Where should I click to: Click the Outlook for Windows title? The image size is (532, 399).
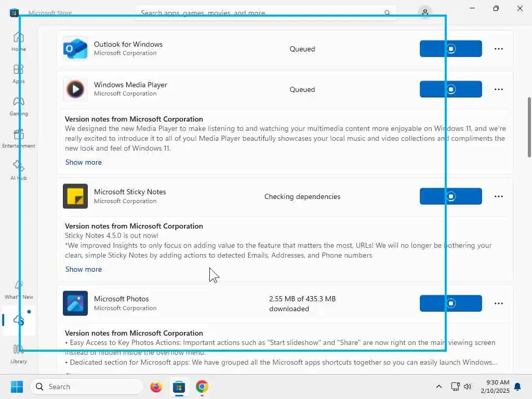point(128,44)
